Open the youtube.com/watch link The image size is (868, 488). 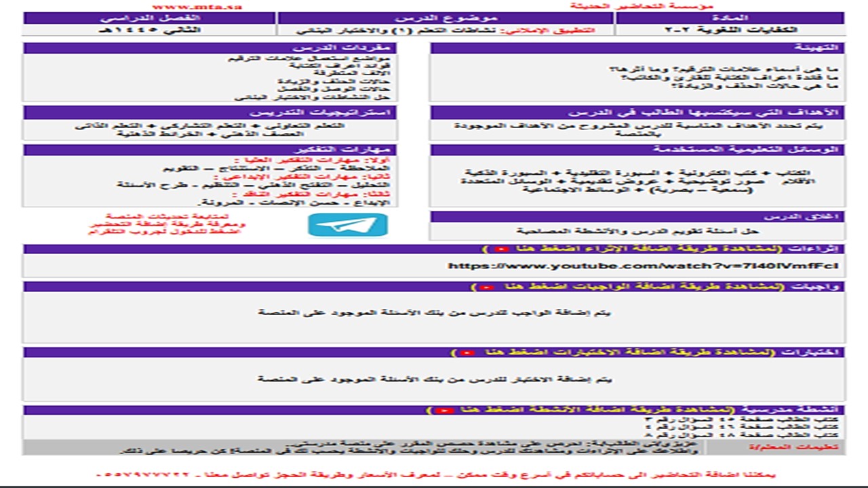pos(643,266)
